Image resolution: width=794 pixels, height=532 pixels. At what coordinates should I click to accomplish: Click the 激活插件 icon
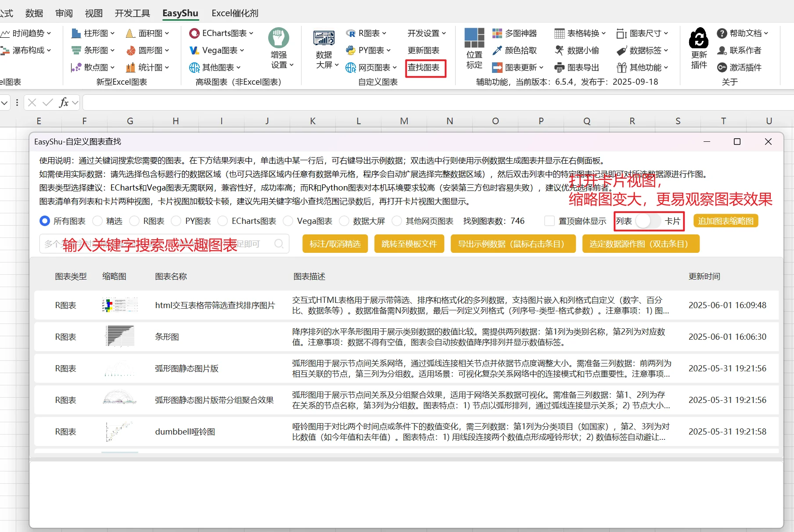pyautogui.click(x=722, y=68)
